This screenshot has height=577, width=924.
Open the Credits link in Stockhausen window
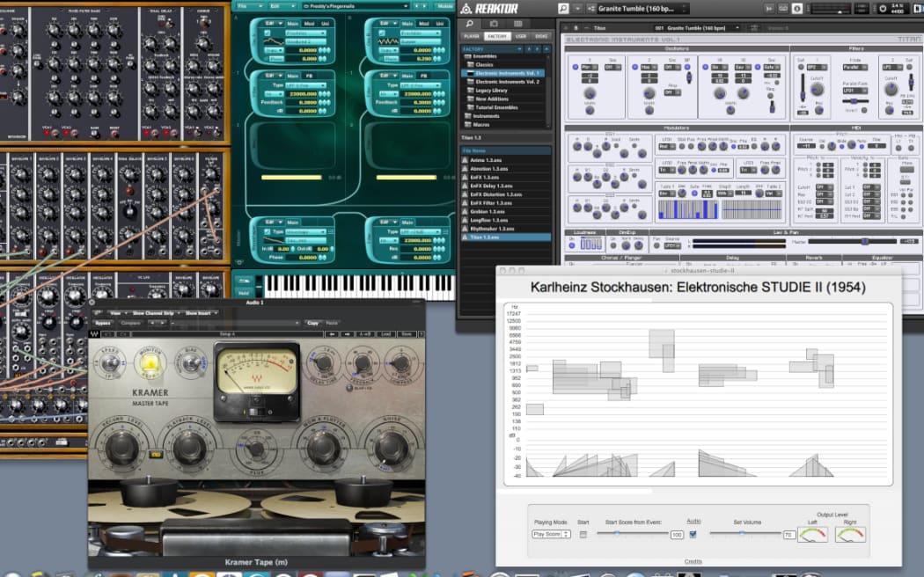[x=693, y=561]
